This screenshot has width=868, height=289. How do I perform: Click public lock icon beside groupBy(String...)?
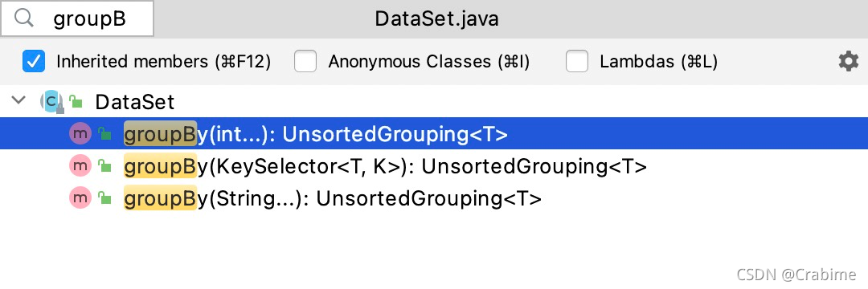[104, 197]
